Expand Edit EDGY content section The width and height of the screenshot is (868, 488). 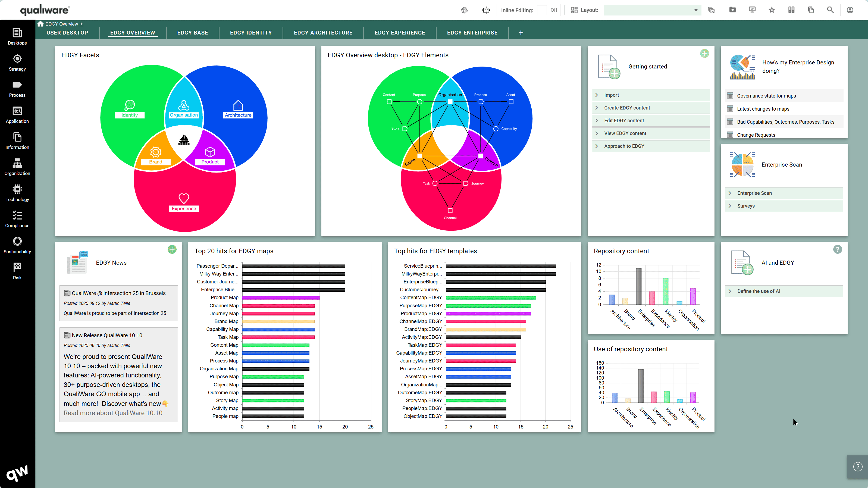[651, 120]
